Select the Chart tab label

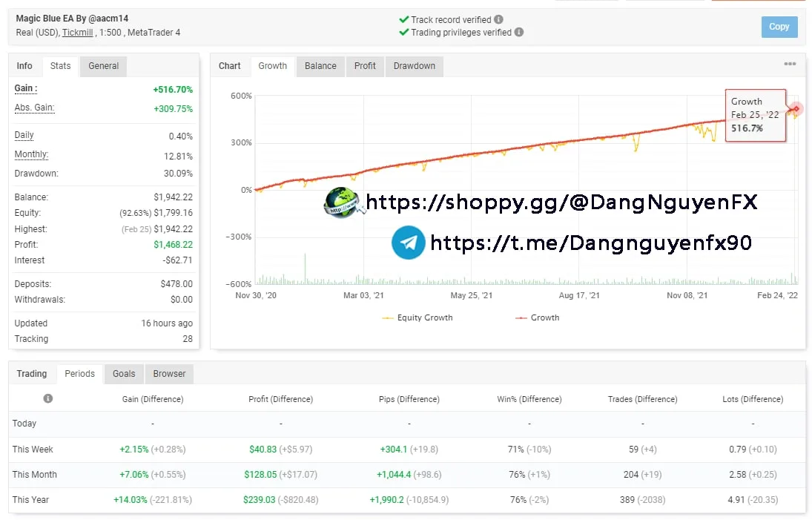[x=229, y=66]
